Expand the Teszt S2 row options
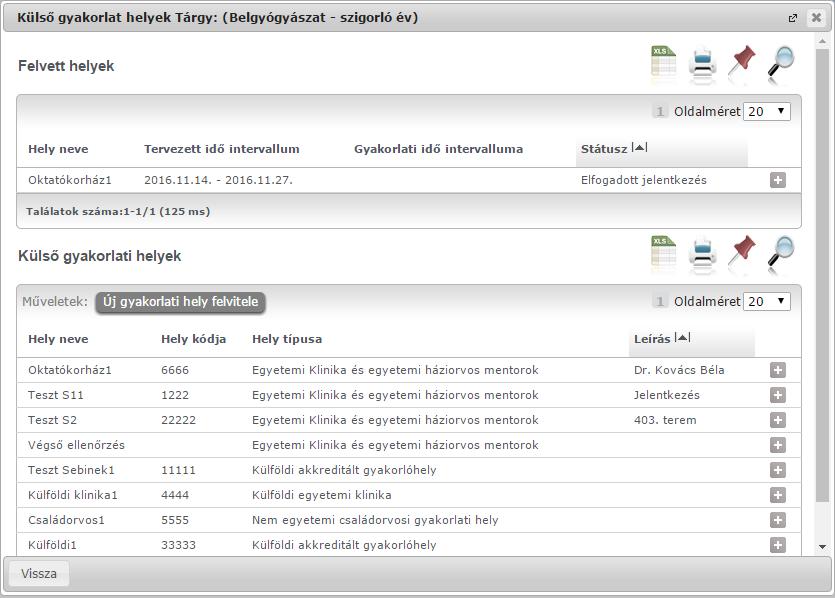The image size is (835, 598). click(x=777, y=420)
